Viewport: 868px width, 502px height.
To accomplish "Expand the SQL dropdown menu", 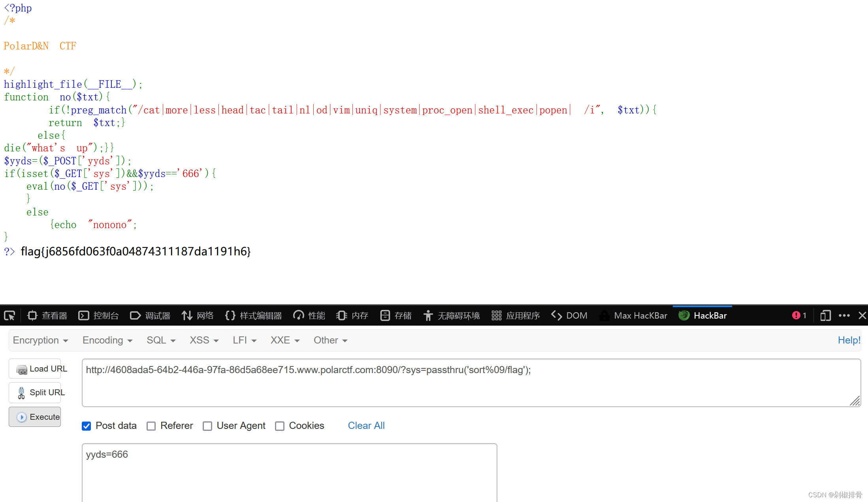I will pyautogui.click(x=161, y=340).
